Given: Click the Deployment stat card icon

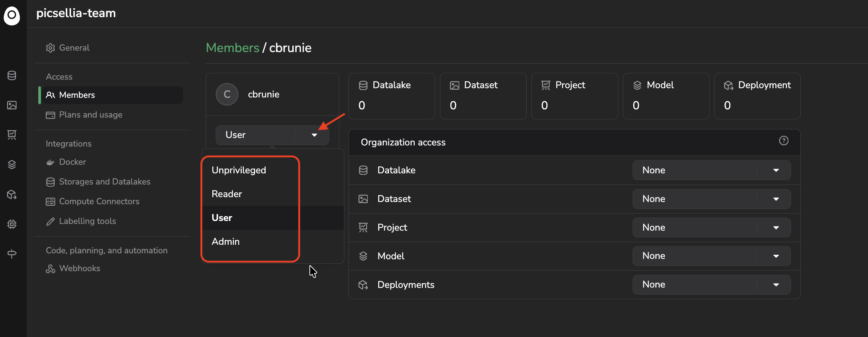Looking at the screenshot, I should [729, 86].
